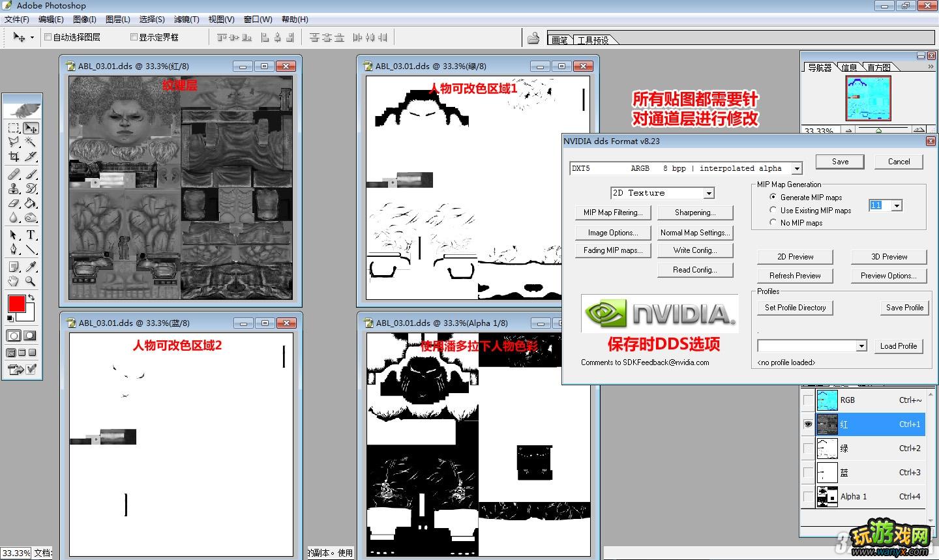Show the blue (蓝) channel
Image resolution: width=939 pixels, height=560 pixels.
[x=808, y=473]
